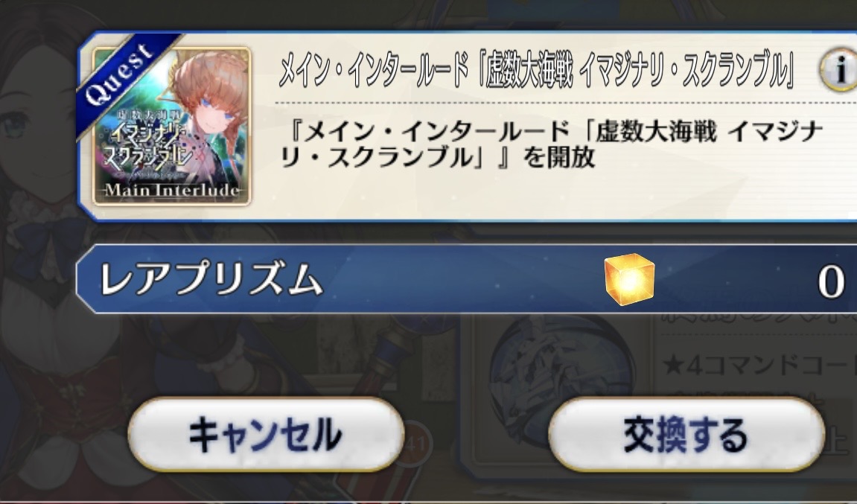Viewport: 857px width, 504px height.
Task: Tap the キャンセル button
Action: (266, 435)
